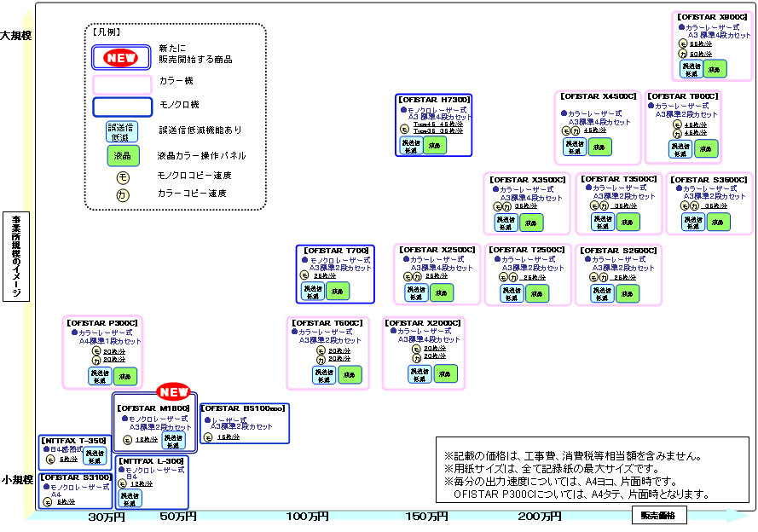Click the [OFISTAR T700] model name
Image resolution: width=758 pixels, height=532 pixels.
(336, 251)
